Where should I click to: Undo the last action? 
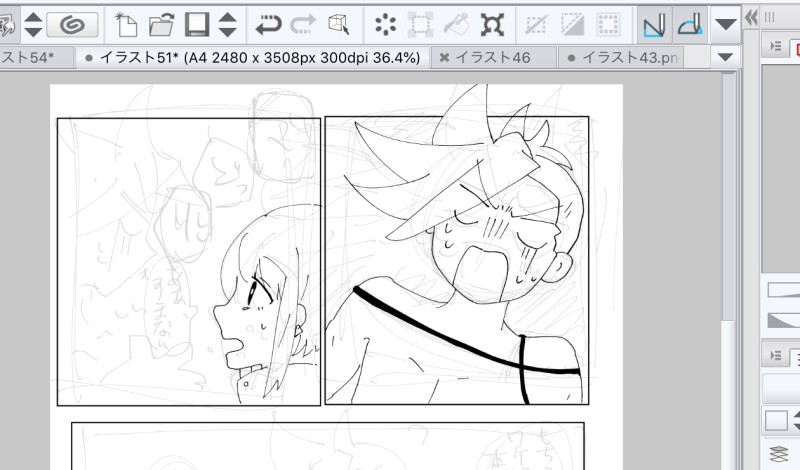268,24
